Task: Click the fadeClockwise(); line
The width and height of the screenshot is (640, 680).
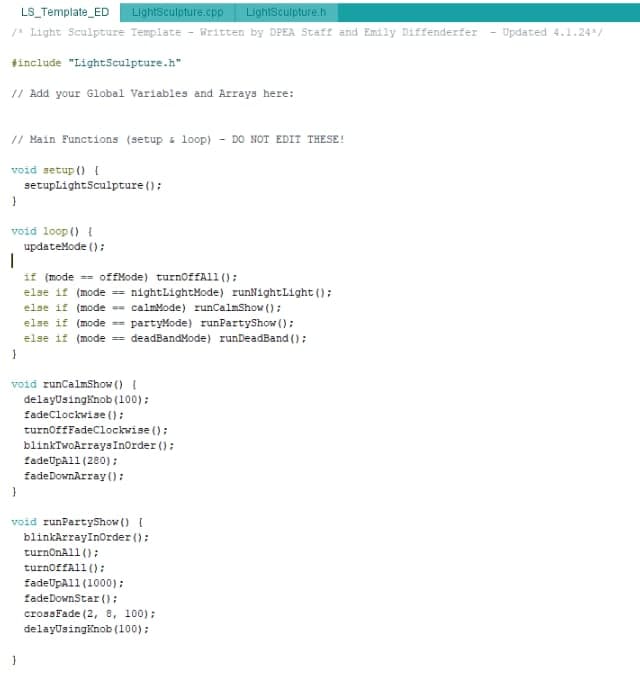Action: pyautogui.click(x=74, y=415)
